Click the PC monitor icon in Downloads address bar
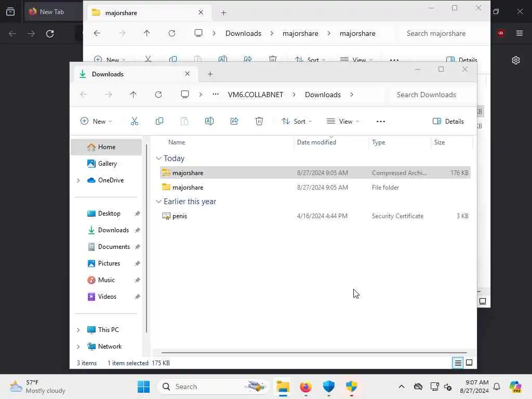 point(185,95)
